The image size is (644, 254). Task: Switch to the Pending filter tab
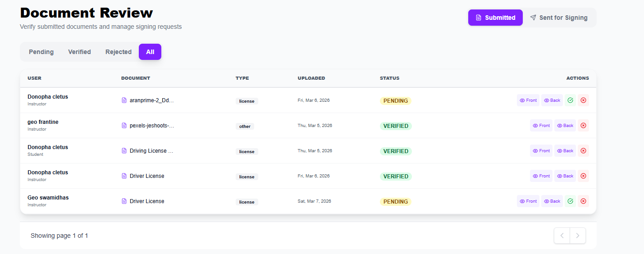click(41, 52)
